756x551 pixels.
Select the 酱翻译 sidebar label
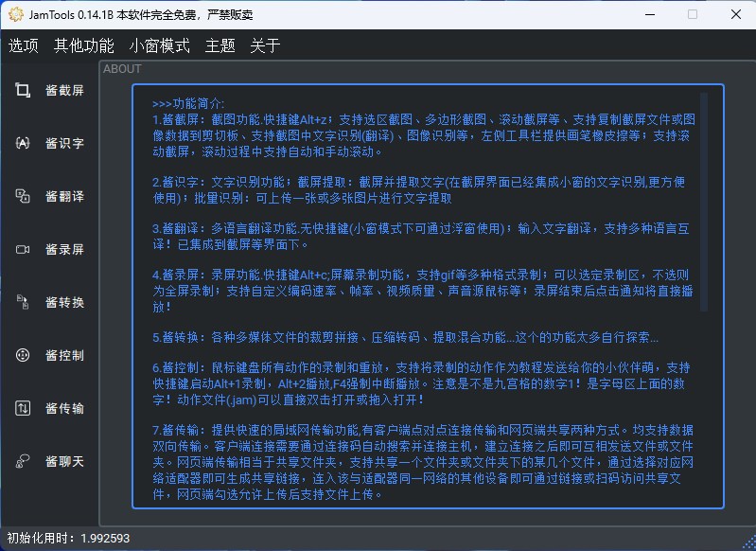tap(64, 196)
